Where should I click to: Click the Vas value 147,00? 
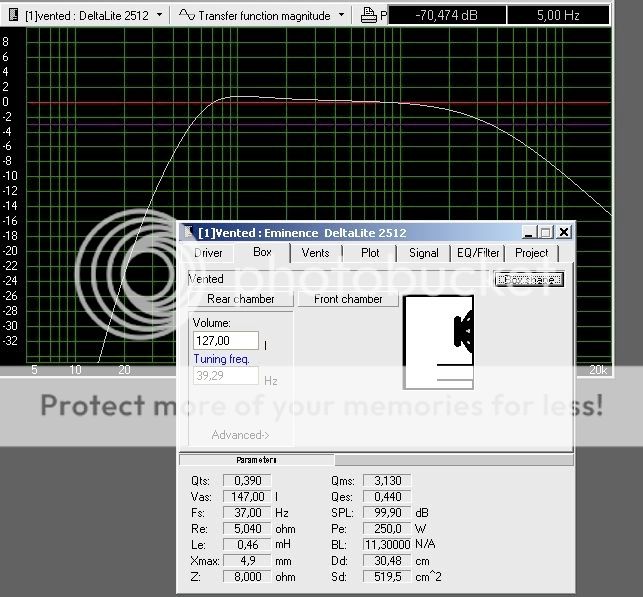247,497
